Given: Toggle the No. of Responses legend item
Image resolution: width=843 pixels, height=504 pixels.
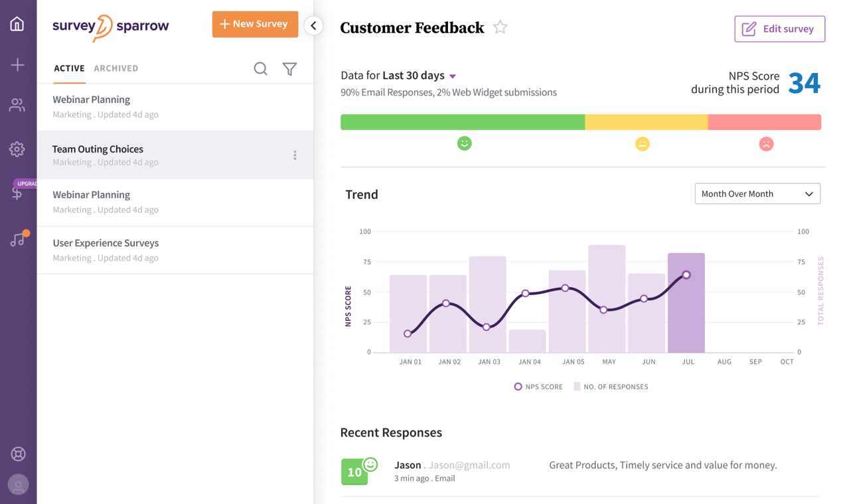Looking at the screenshot, I should click(x=610, y=386).
